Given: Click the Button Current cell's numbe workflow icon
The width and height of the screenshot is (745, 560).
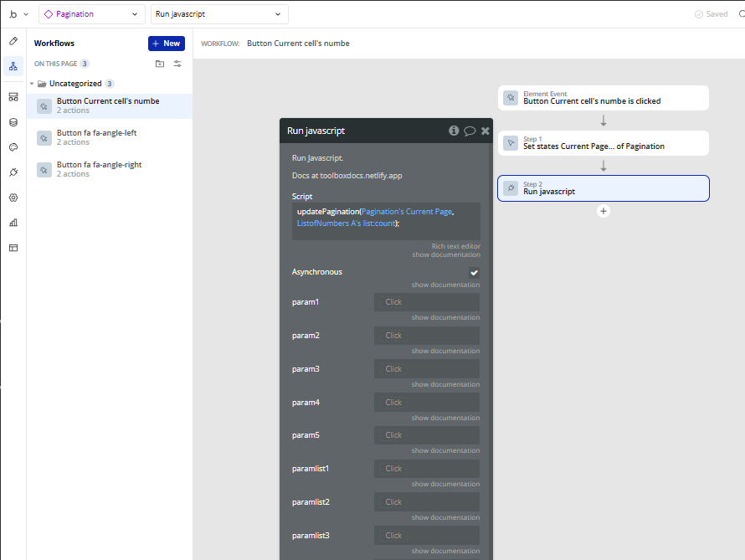Looking at the screenshot, I should 44,106.
